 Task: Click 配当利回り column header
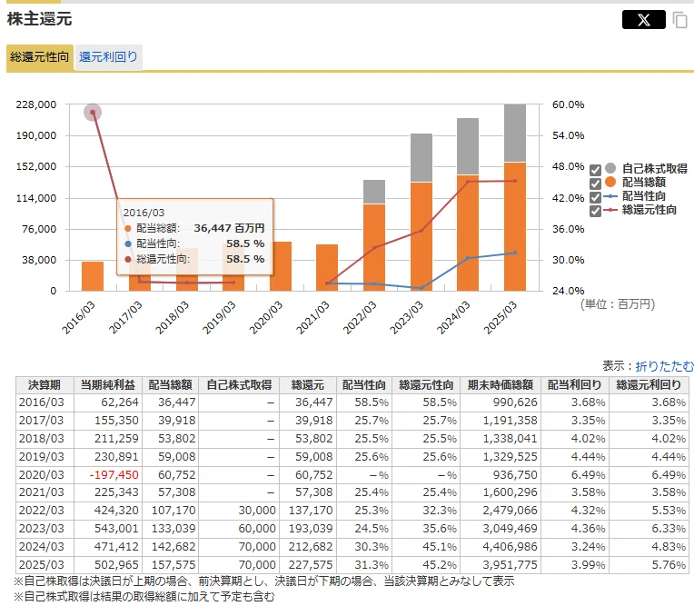[574, 385]
